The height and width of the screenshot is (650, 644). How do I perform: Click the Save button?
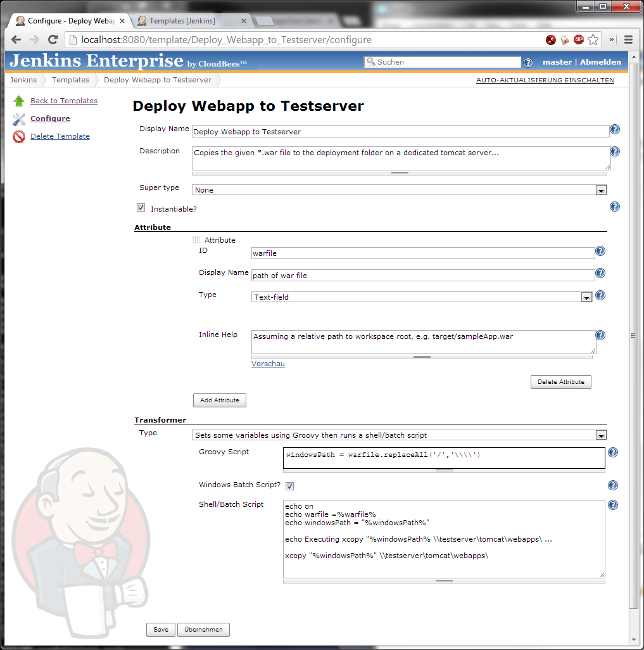161,629
